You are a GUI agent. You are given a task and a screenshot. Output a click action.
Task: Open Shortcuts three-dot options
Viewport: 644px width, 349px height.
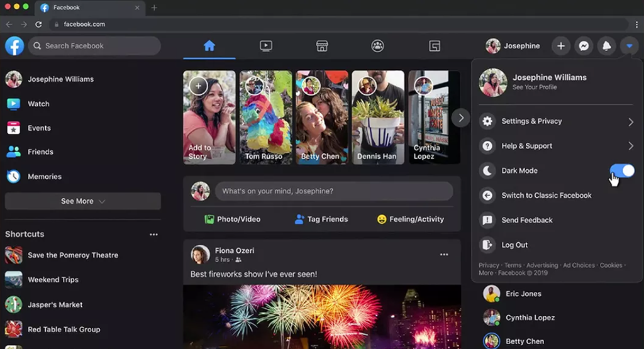click(153, 235)
